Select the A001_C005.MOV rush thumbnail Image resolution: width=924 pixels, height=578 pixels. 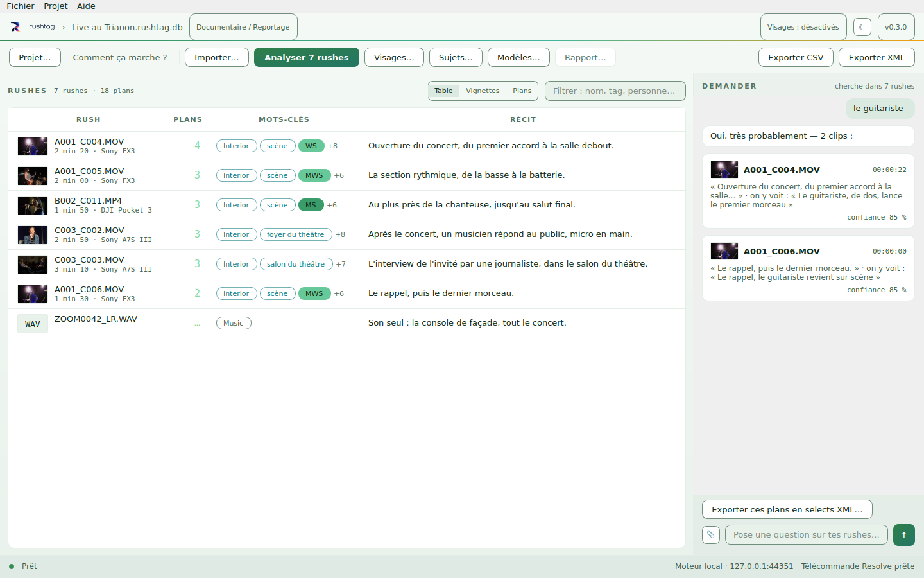33,176
